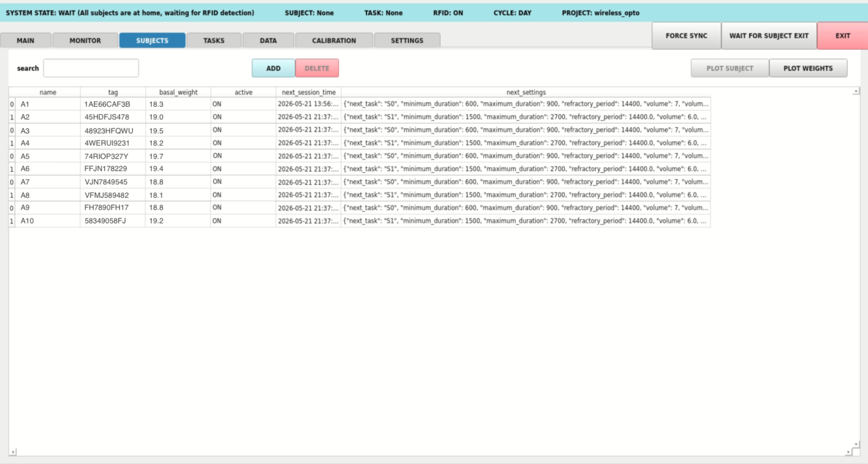Click active ON cell in A1 row
This screenshot has height=464, width=868.
click(x=243, y=104)
